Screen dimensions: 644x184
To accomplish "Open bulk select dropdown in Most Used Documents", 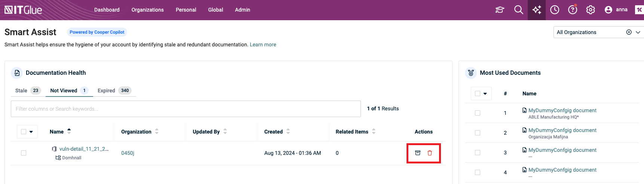I will (485, 93).
